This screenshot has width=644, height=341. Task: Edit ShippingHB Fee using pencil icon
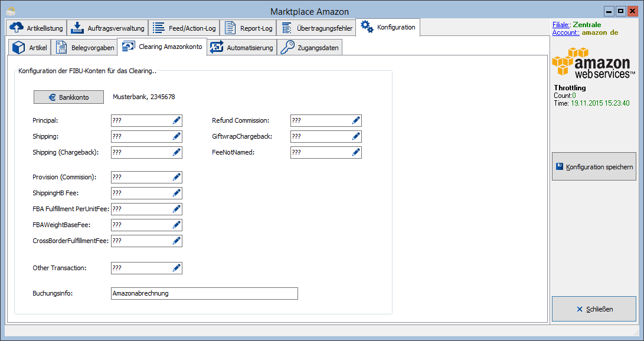coord(176,194)
